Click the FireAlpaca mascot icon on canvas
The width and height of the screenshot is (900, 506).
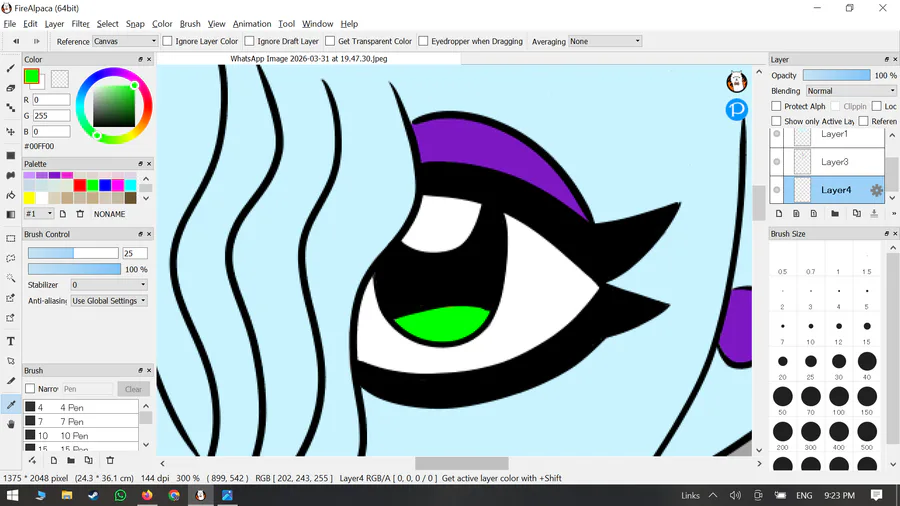pyautogui.click(x=736, y=82)
